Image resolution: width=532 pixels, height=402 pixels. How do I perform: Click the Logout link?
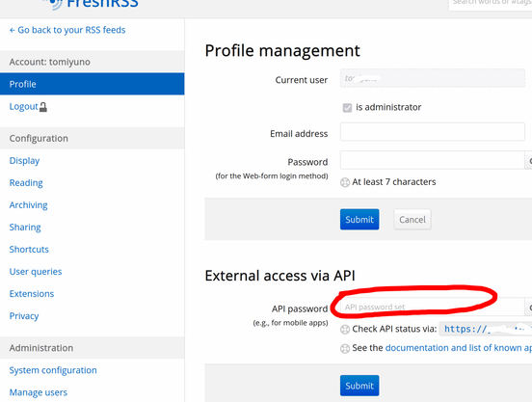point(23,106)
